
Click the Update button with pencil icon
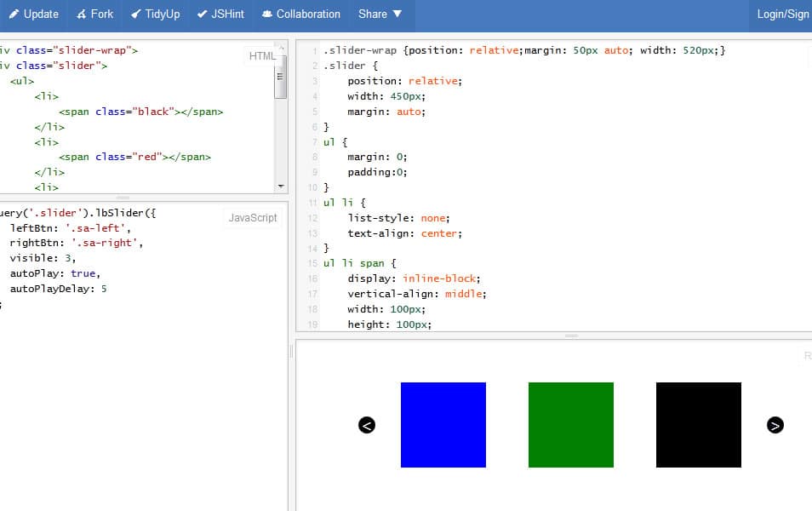pos(34,14)
